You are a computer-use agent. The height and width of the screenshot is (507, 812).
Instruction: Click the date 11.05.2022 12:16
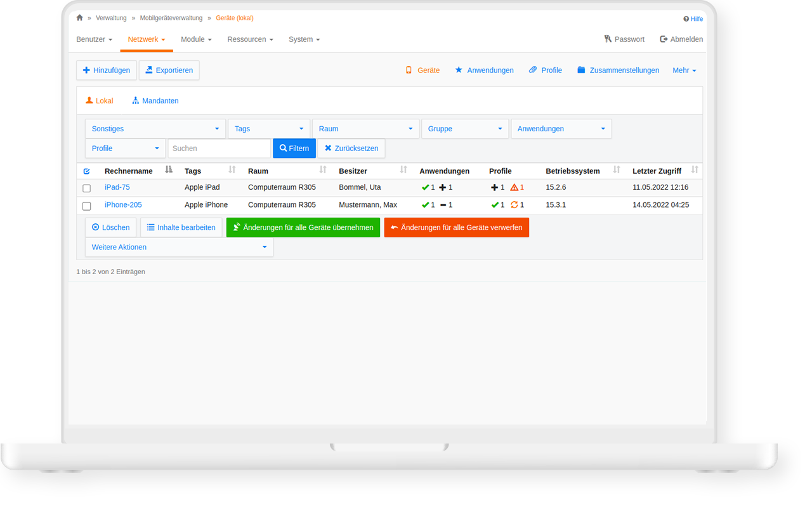coord(660,187)
